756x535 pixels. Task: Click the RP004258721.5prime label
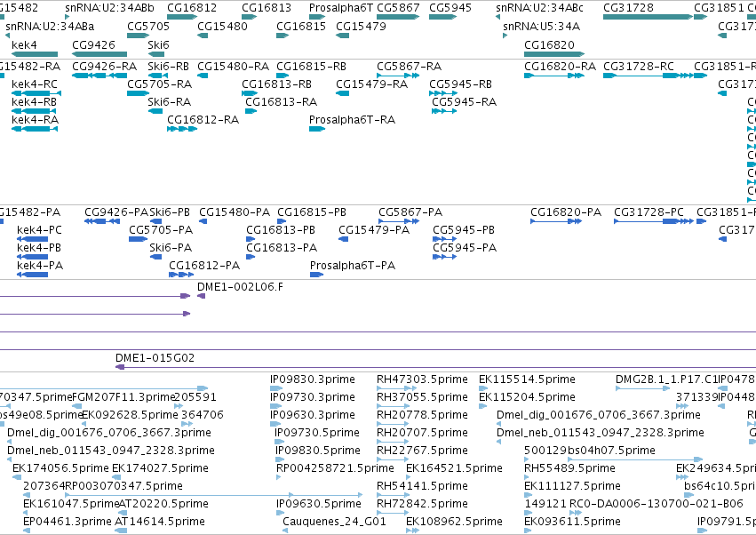[335, 468]
